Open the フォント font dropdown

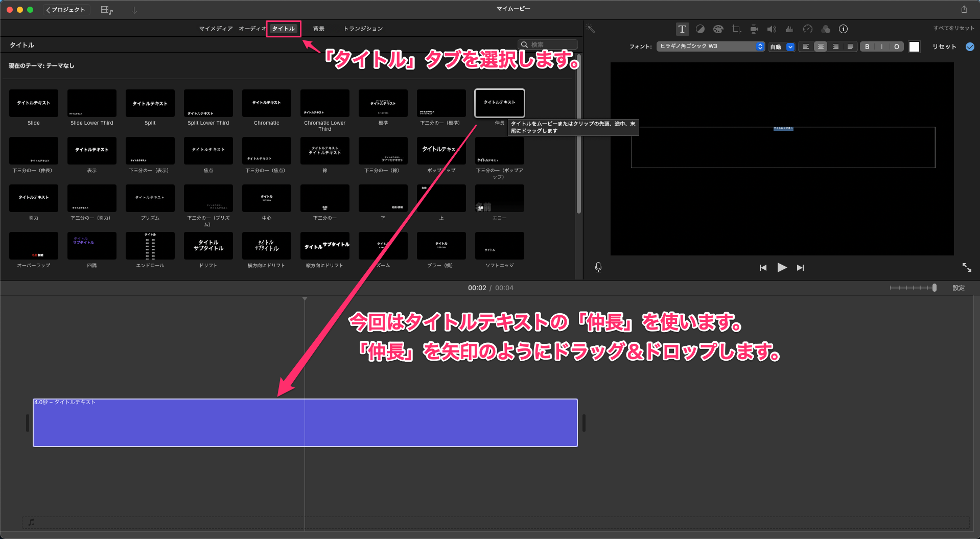click(710, 46)
